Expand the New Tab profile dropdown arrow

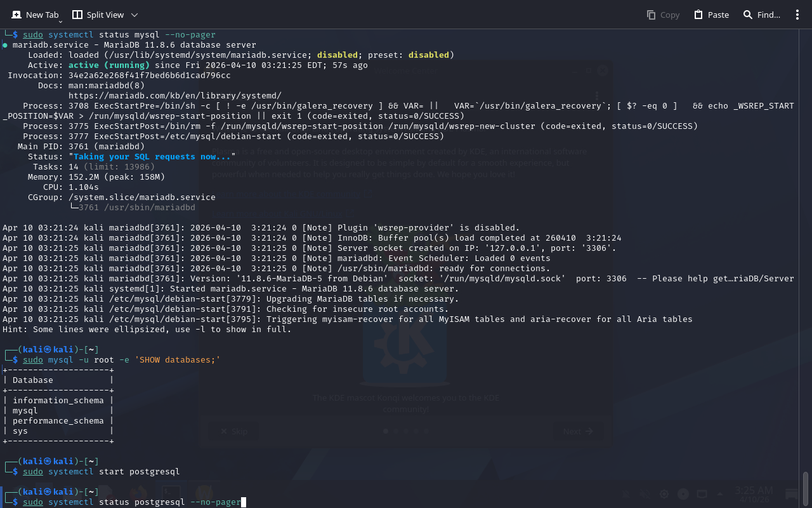coord(61,21)
